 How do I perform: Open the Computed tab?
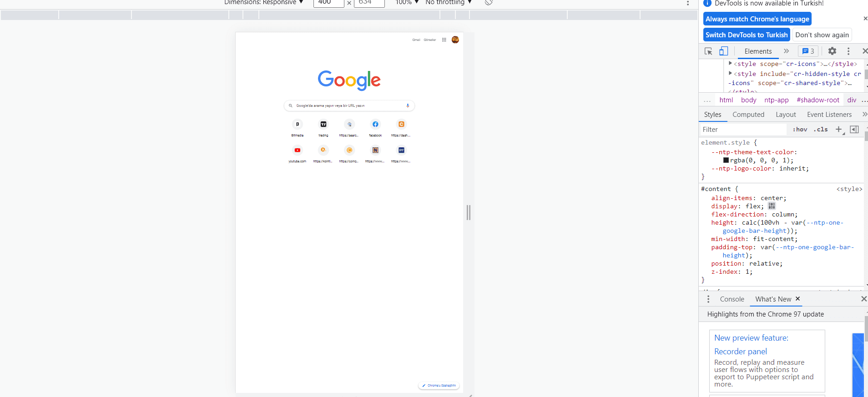click(x=748, y=115)
